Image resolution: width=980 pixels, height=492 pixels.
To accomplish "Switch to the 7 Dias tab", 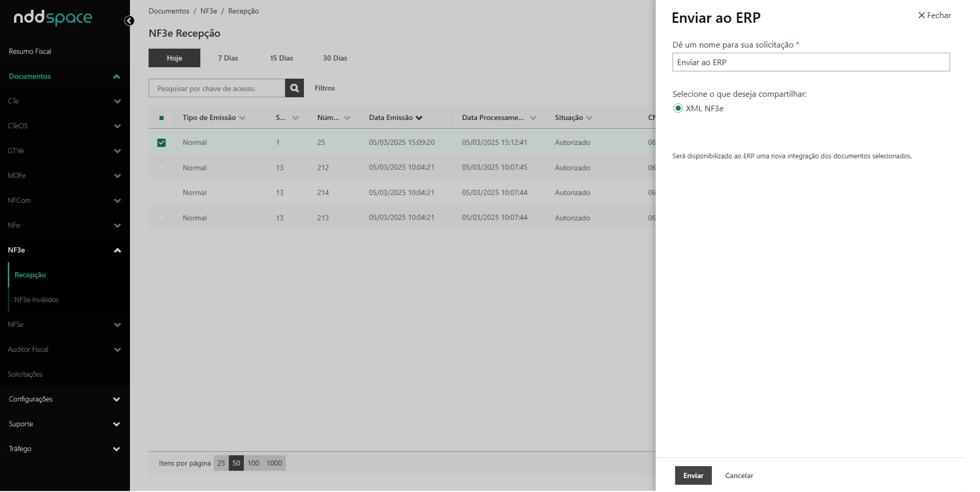I will click(x=228, y=58).
